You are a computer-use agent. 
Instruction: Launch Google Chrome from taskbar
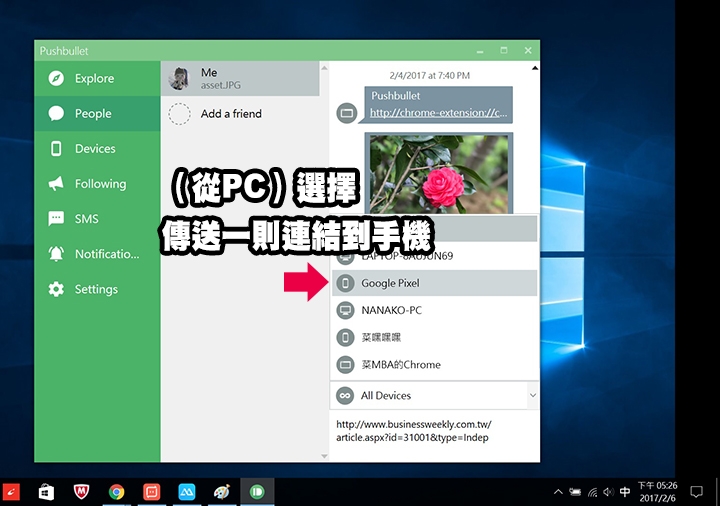(117, 492)
